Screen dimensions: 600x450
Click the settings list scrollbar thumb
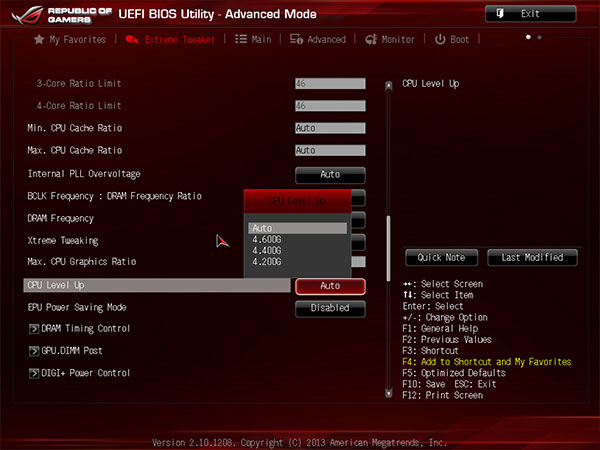(389, 248)
